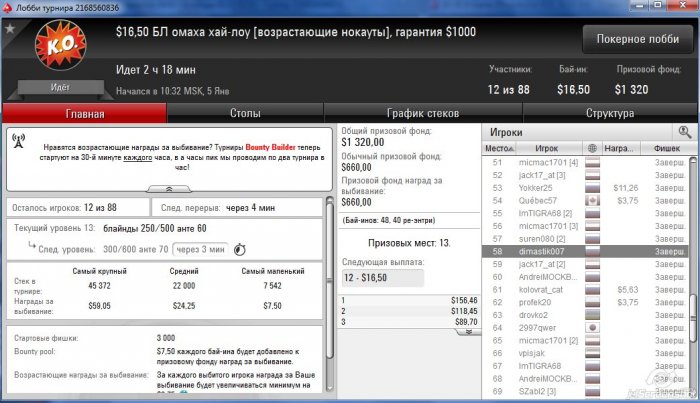Click the Bounty Builder link

pos(271,147)
